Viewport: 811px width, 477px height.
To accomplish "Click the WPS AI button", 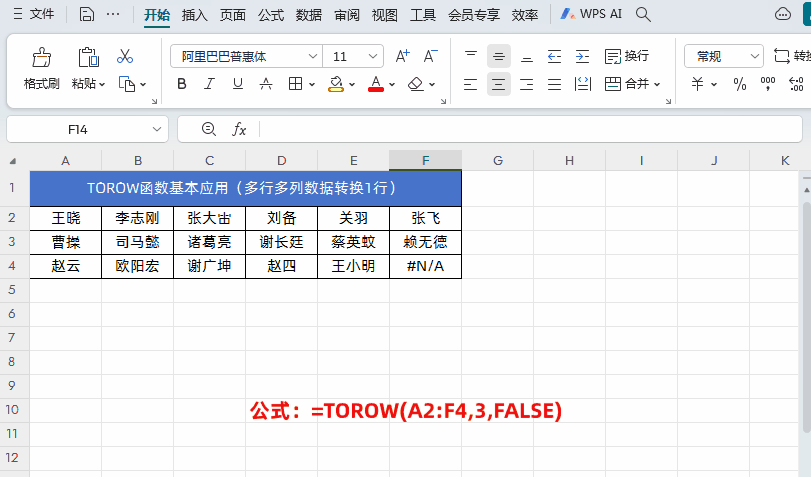I will 591,14.
